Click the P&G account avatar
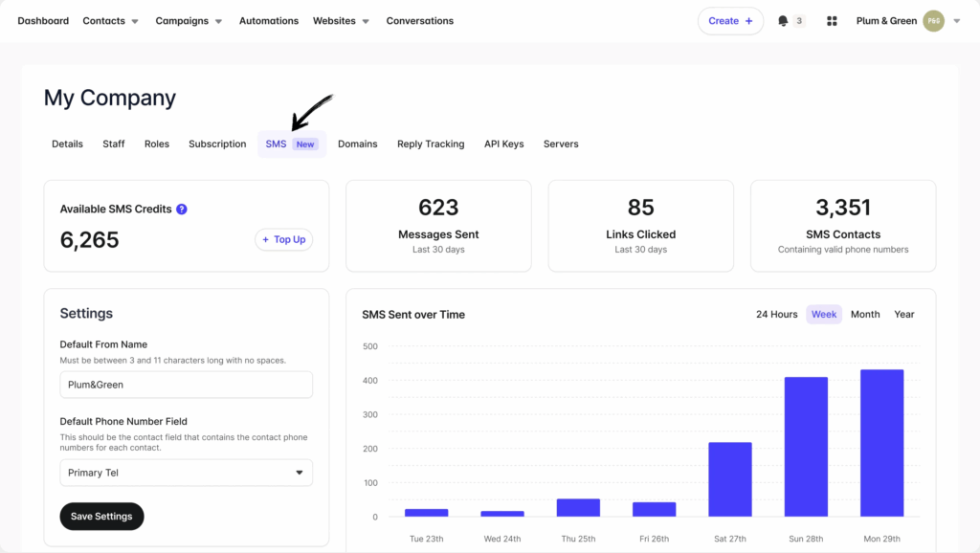 click(935, 20)
